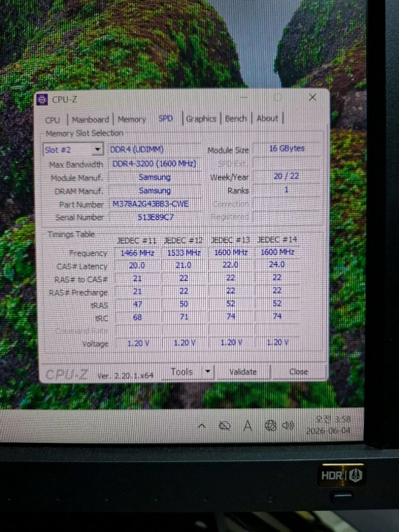Click the tRAS value 50
Image resolution: width=399 pixels, height=532 pixels.
pos(184,304)
